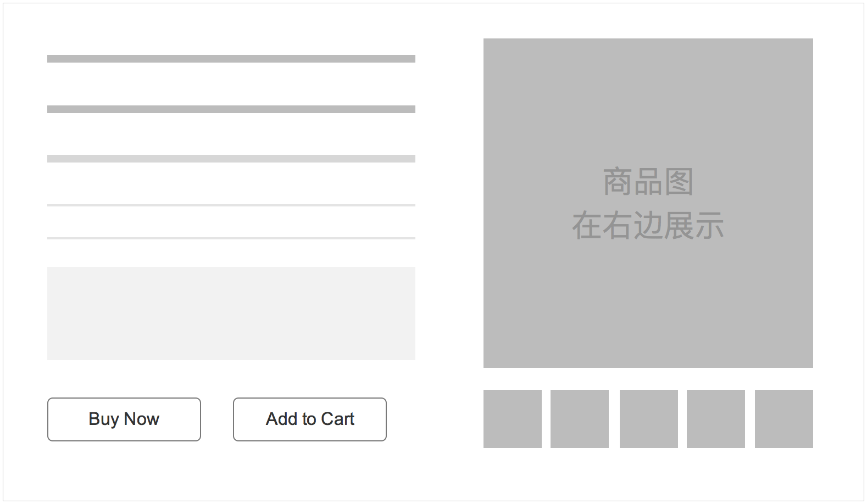Select the fifth product thumbnail
Viewport: 867px width, 504px height.
(784, 419)
